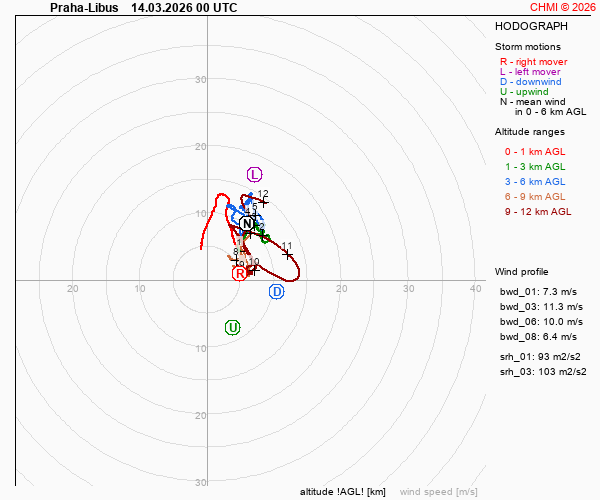
Task: Click the bwd_06: 10.0 m/s value
Action: point(540,322)
